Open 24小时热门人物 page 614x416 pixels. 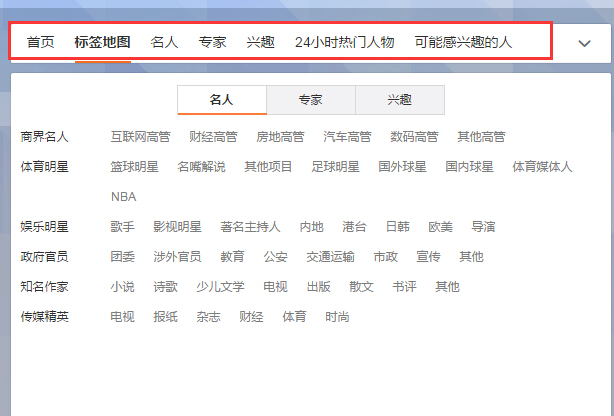pyautogui.click(x=345, y=42)
